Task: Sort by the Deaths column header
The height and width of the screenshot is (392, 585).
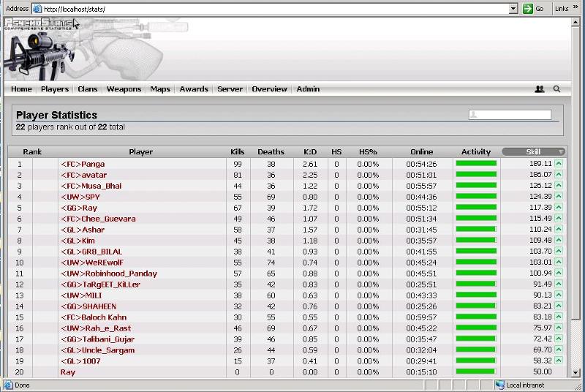Action: 271,151
